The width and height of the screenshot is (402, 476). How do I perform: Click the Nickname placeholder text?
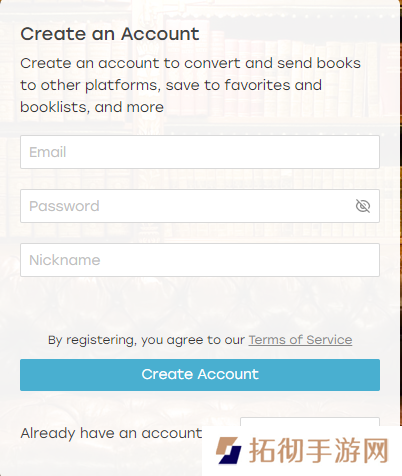(x=65, y=260)
